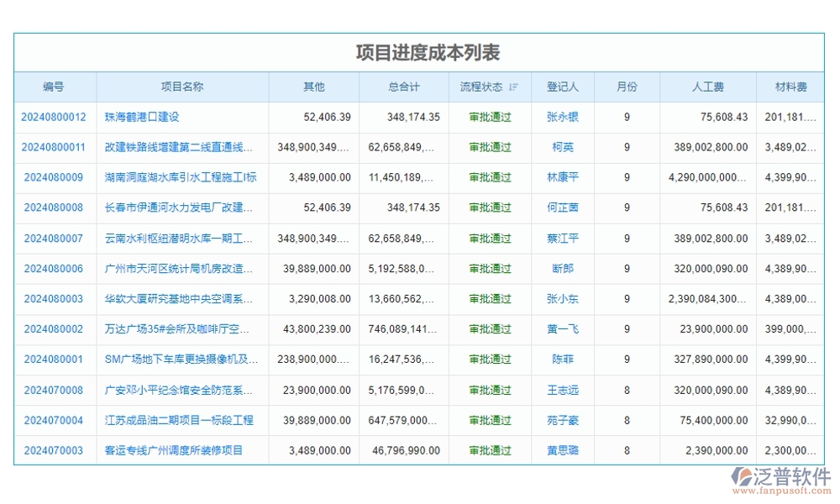This screenshot has height=504, width=840.
Task: Click number link 2024080009
Action: point(54,177)
